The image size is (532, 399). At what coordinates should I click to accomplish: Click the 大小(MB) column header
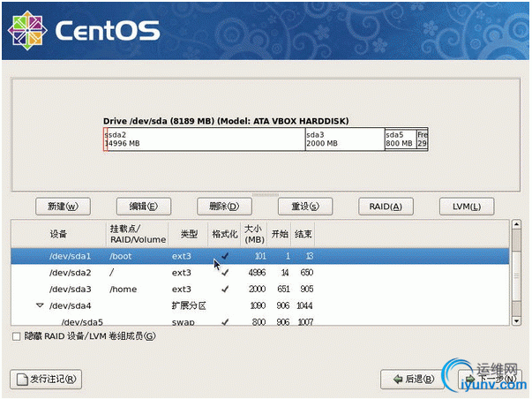254,234
